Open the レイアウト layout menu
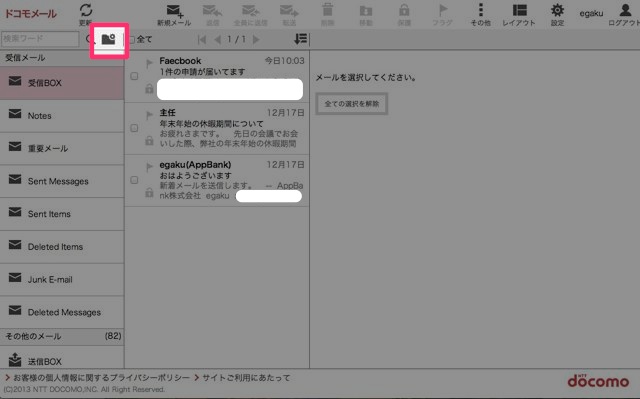The height and width of the screenshot is (399, 640). pos(519,15)
